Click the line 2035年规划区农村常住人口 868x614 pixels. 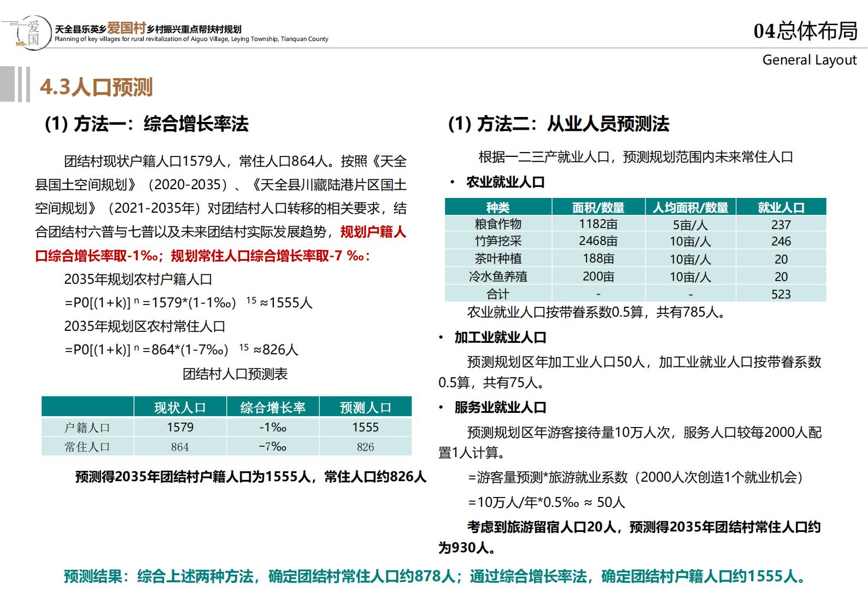(145, 326)
